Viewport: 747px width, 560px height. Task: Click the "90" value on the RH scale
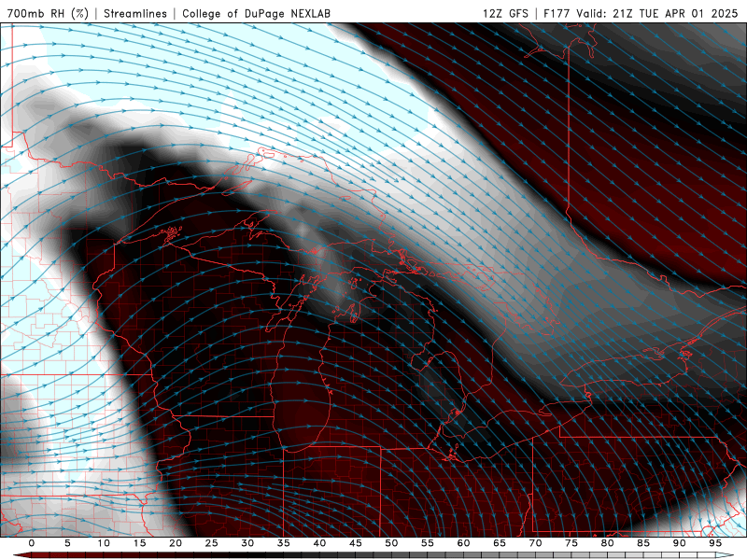(x=679, y=543)
